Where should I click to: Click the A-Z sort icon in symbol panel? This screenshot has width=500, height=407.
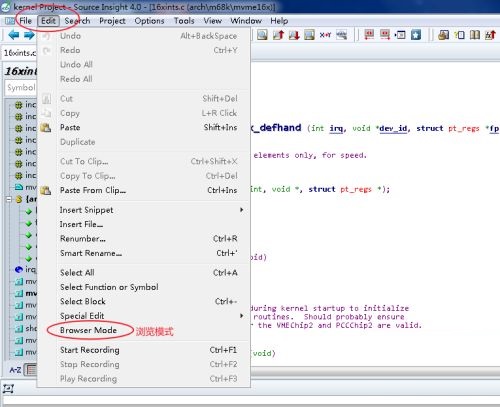point(15,370)
